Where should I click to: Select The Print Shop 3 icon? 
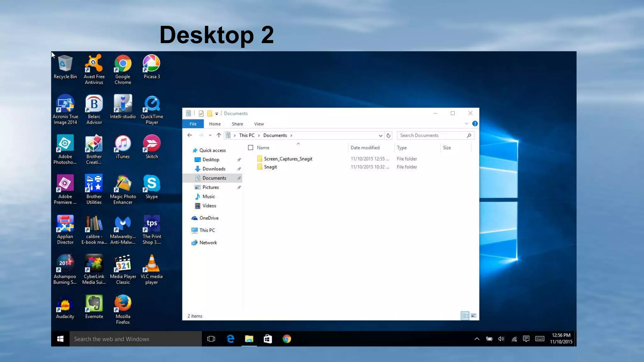coord(152,229)
